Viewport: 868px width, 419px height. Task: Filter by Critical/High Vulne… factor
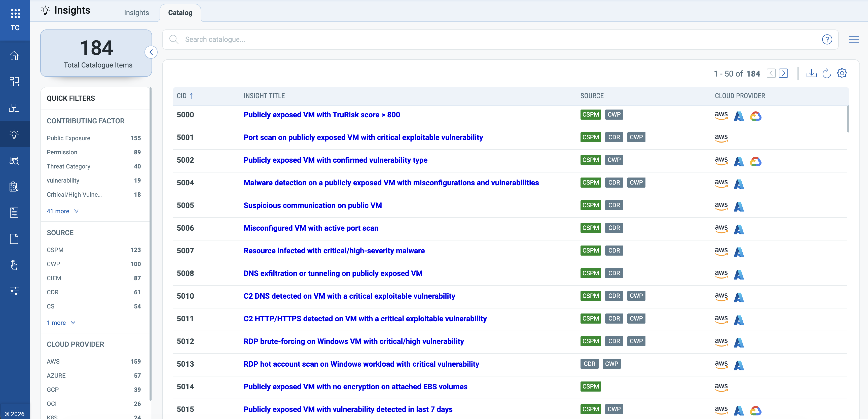[94, 194]
